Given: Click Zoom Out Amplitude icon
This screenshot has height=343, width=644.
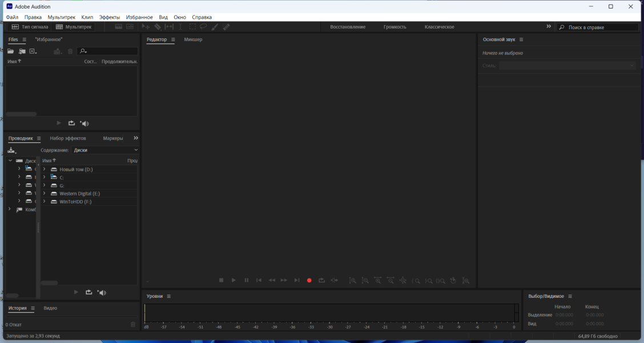Looking at the screenshot, I should tap(365, 281).
